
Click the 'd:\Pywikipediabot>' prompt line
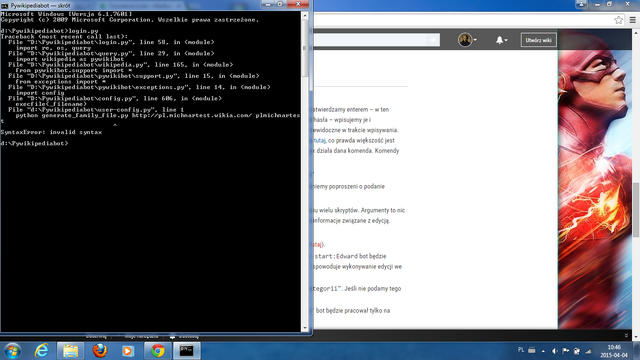(x=34, y=143)
